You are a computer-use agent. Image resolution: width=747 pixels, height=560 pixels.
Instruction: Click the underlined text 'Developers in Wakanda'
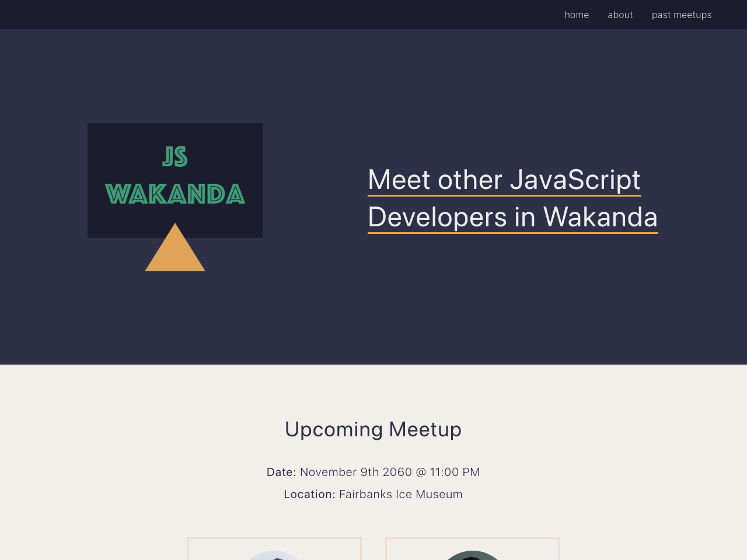tap(513, 217)
